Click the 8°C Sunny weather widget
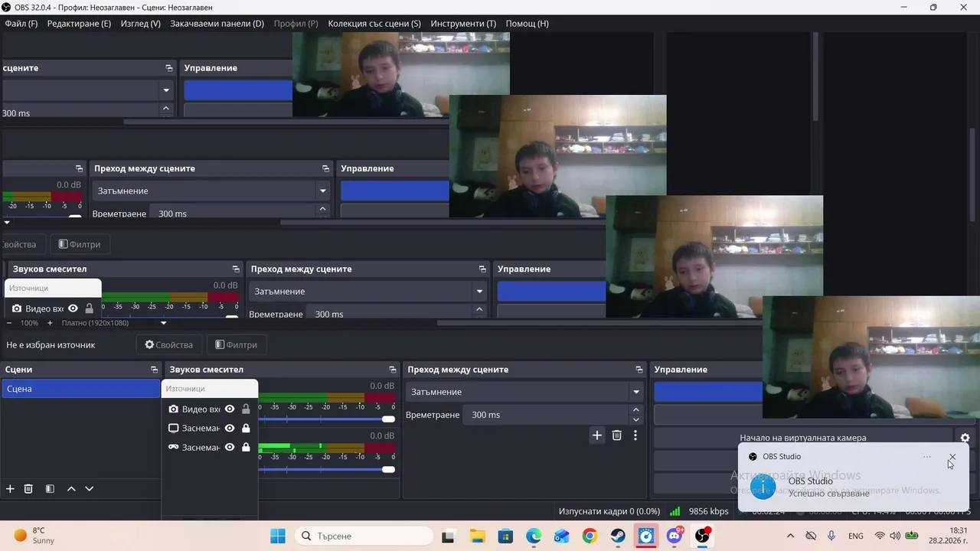The width and height of the screenshot is (980, 551). point(34,536)
